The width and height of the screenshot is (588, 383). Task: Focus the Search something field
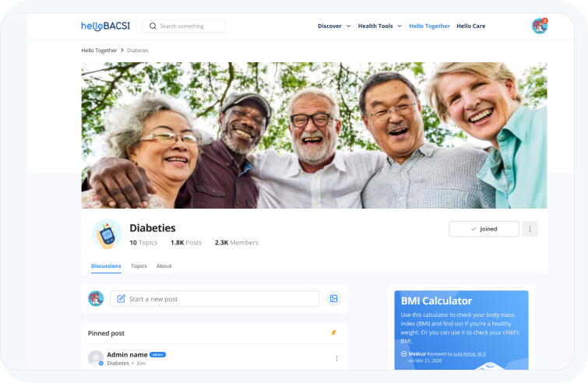pyautogui.click(x=184, y=26)
